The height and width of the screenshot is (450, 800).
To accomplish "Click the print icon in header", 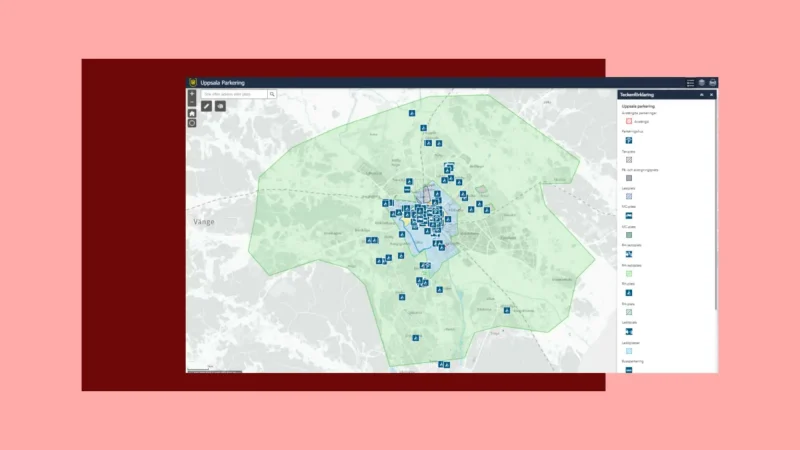I will coord(713,83).
